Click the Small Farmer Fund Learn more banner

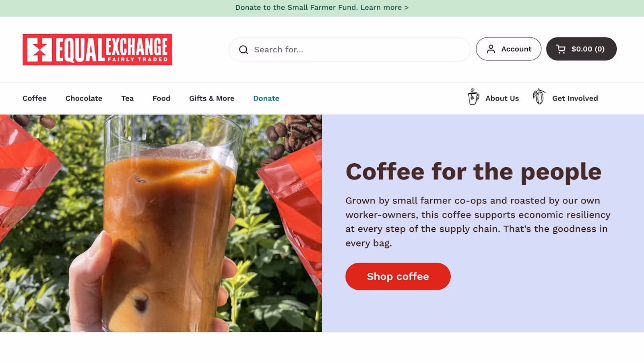(x=322, y=8)
